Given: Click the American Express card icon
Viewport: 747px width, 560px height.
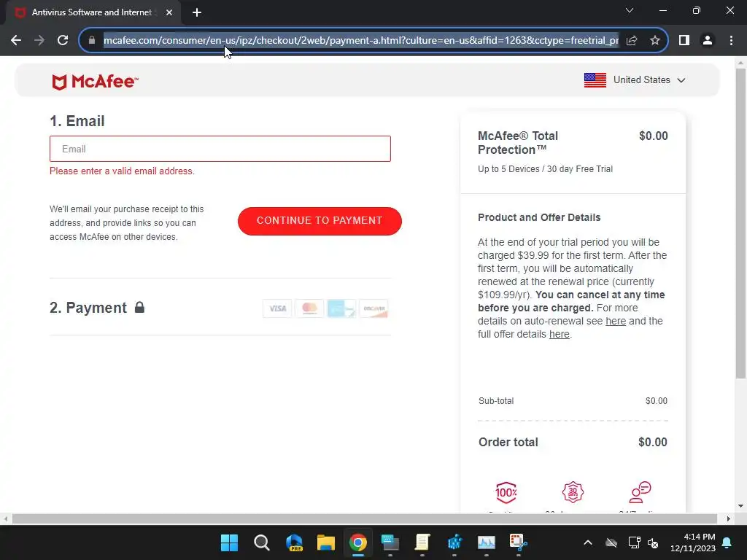Looking at the screenshot, I should 341,308.
